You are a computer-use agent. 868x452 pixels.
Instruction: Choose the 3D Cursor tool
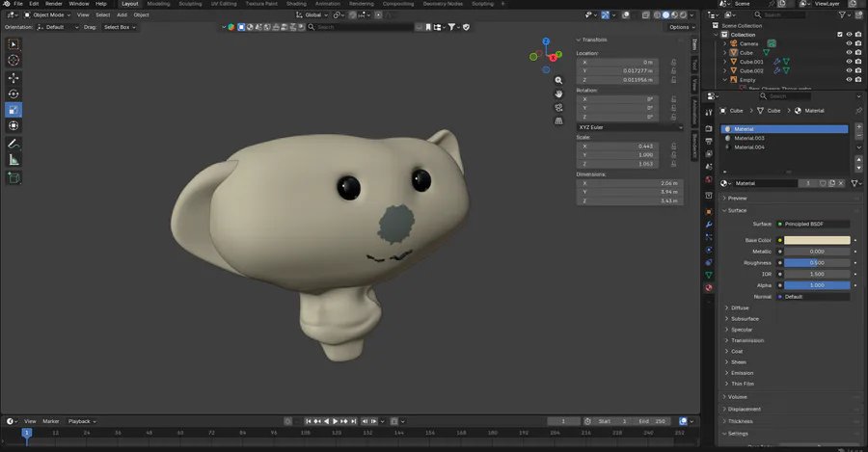tap(14, 60)
